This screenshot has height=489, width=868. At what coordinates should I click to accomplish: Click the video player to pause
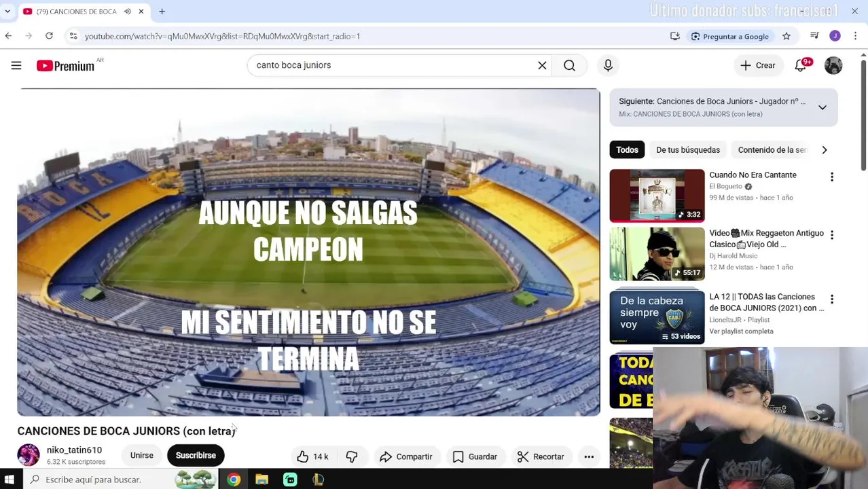pos(308,252)
